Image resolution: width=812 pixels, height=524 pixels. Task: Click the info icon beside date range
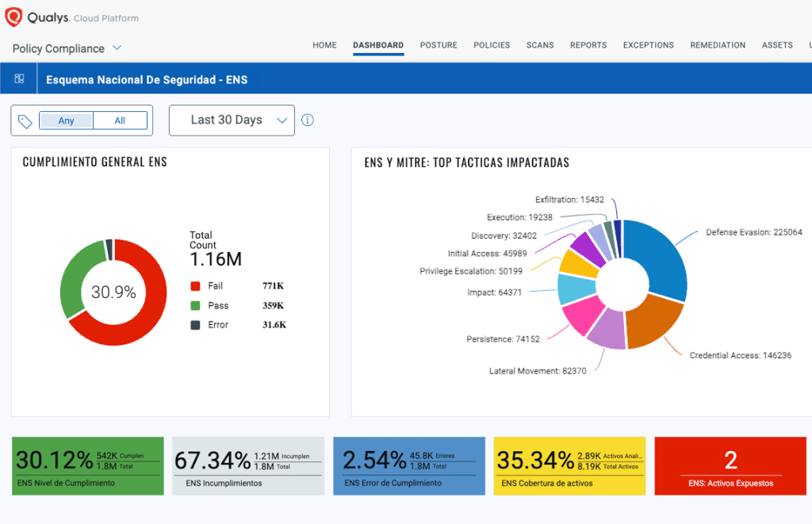tap(308, 120)
